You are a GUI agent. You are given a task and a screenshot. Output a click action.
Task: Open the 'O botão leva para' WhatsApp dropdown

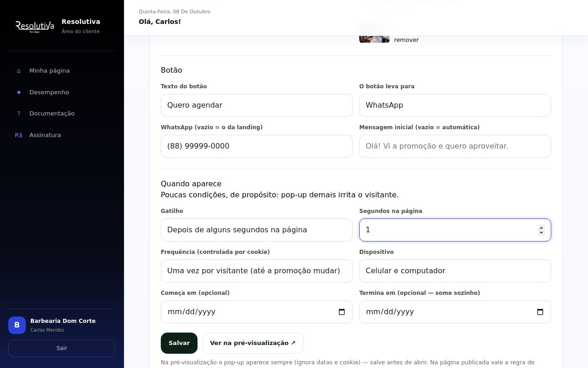pos(455,105)
